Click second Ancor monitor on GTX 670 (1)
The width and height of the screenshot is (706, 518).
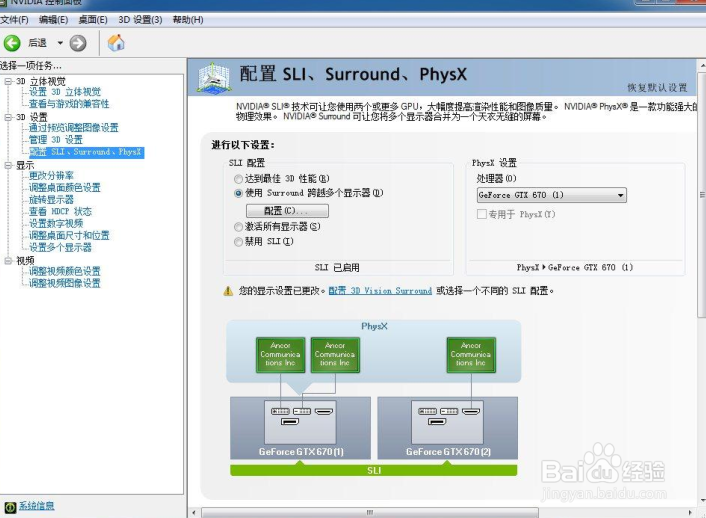pyautogui.click(x=335, y=355)
